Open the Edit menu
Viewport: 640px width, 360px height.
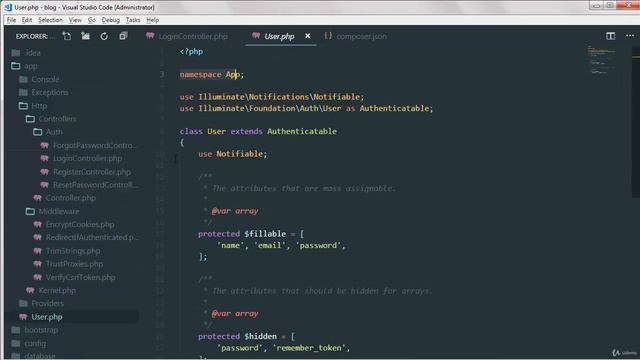click(27, 20)
